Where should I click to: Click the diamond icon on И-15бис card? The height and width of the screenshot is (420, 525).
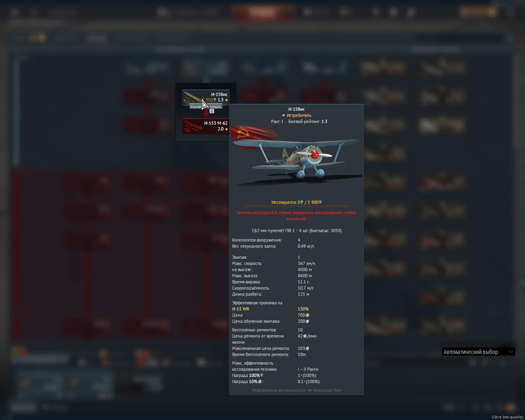227,100
